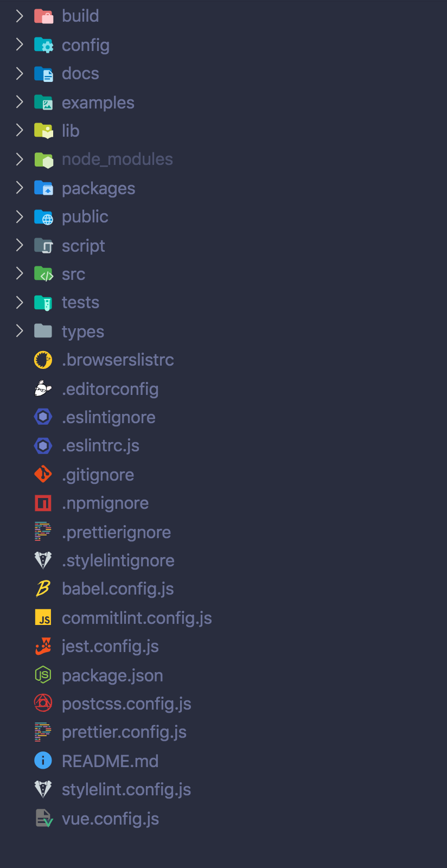
Task: Expand the types folder arrow
Action: [20, 331]
